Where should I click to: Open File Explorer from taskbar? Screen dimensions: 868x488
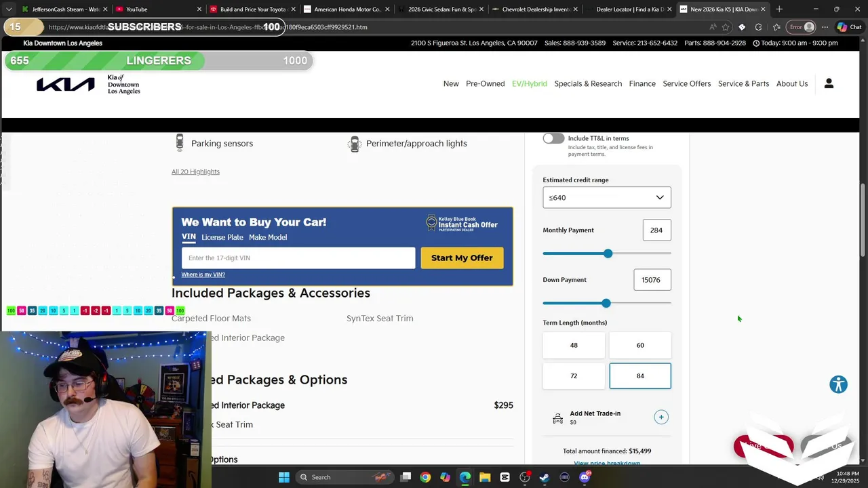point(485,477)
